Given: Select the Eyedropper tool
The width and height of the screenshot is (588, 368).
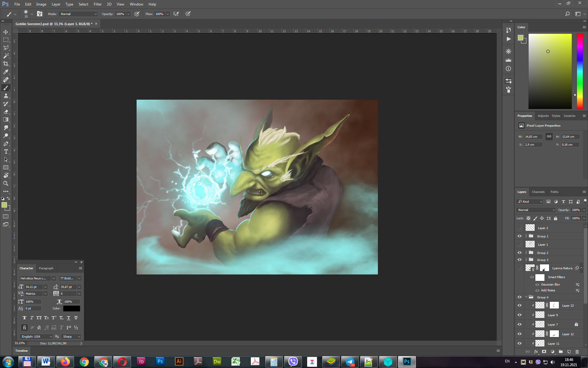Looking at the screenshot, I should coord(6,72).
